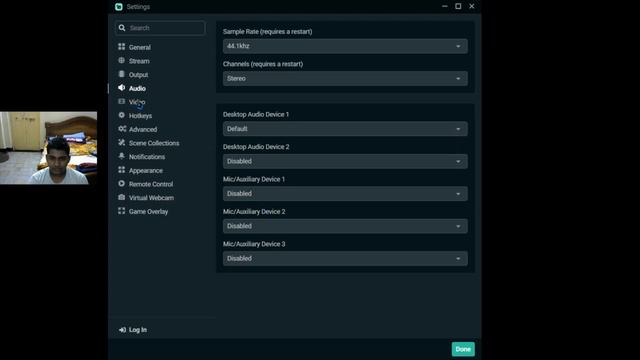Click the Advanced gears icon
This screenshot has height=360, width=640.
click(x=122, y=129)
